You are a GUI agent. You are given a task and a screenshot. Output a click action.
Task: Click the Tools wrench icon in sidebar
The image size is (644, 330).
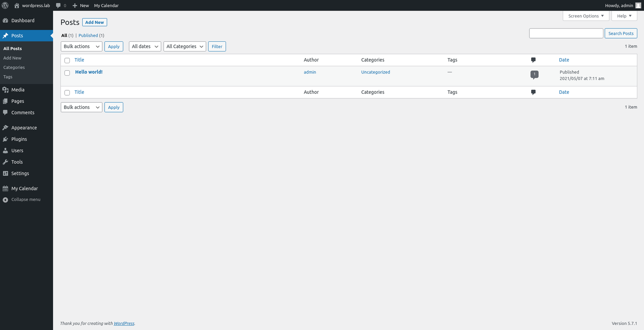pyautogui.click(x=5, y=162)
